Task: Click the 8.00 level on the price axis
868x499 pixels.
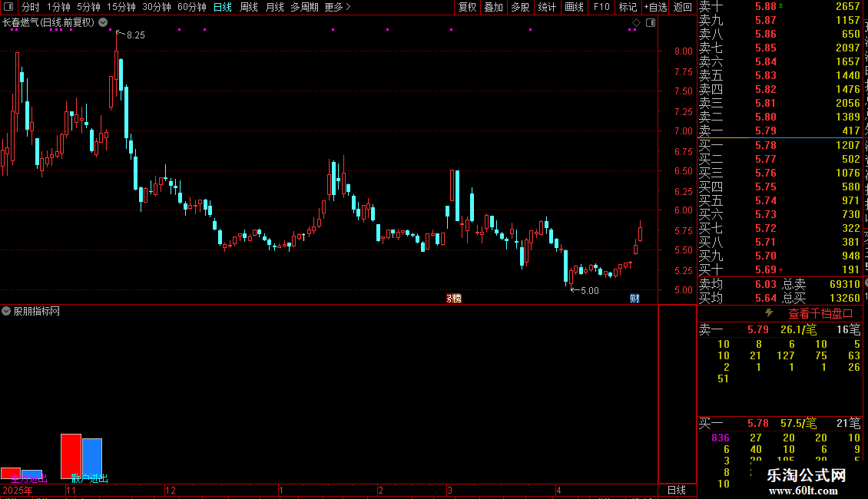Action: click(x=684, y=51)
